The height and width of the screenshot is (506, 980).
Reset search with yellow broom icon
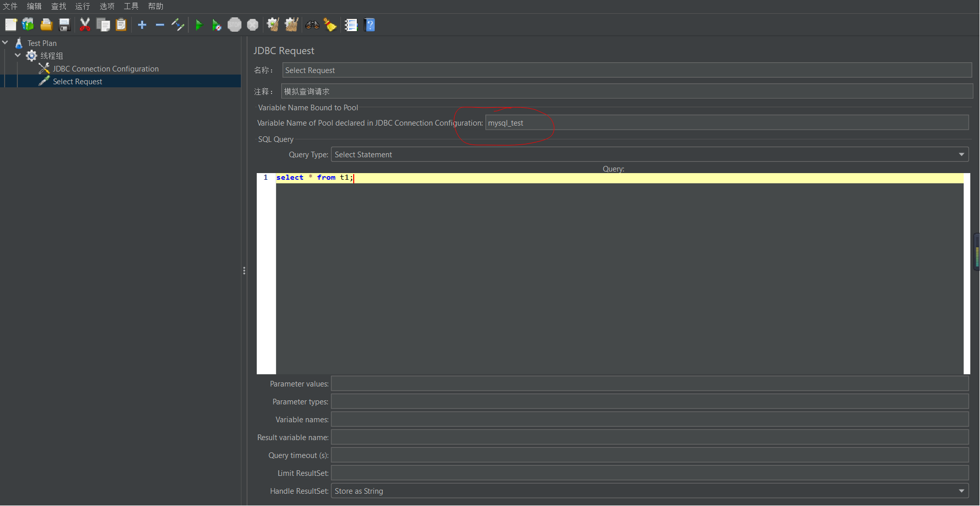(x=330, y=25)
